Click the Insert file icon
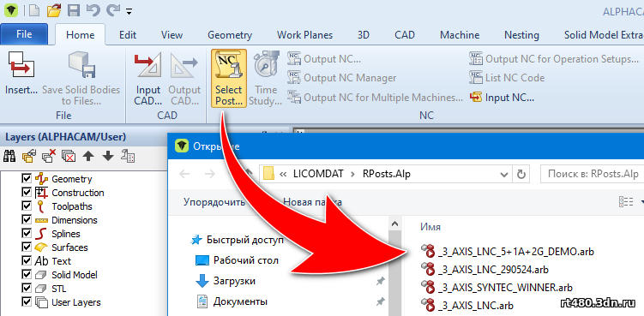 click(21, 78)
